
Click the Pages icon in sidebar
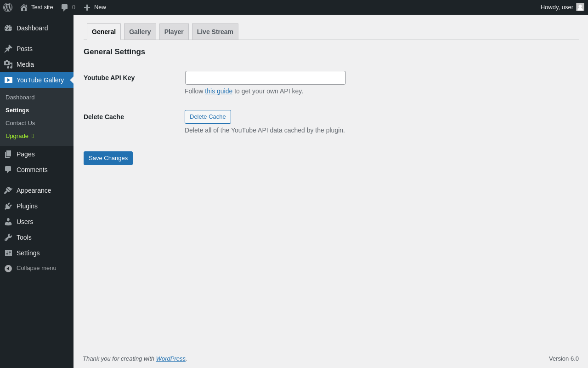(8, 154)
